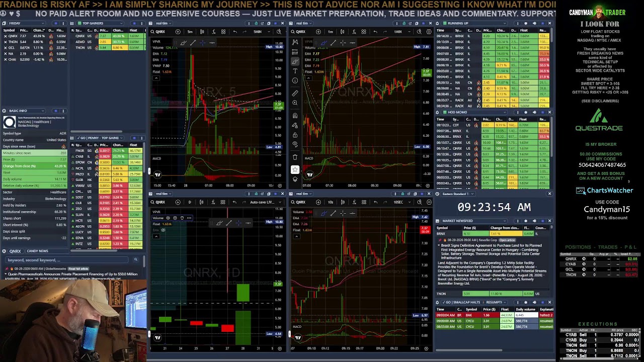Open Eastern Standard Time zone dropdown

(458, 194)
